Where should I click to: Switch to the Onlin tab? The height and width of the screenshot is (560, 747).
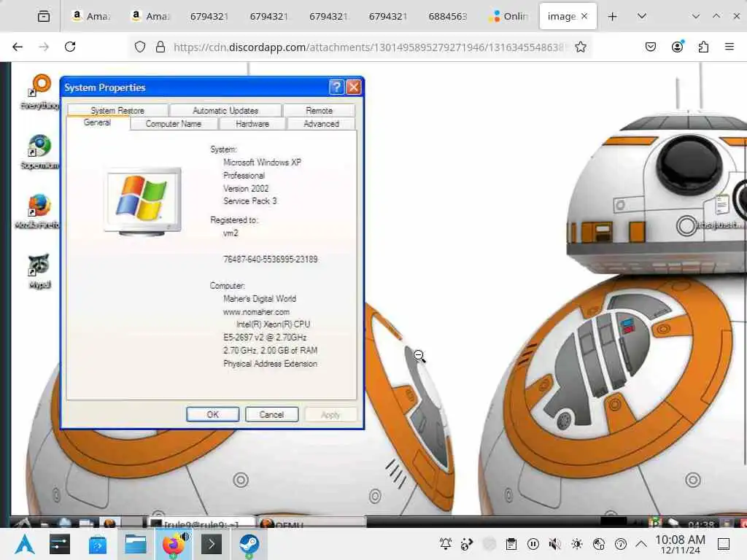[508, 16]
